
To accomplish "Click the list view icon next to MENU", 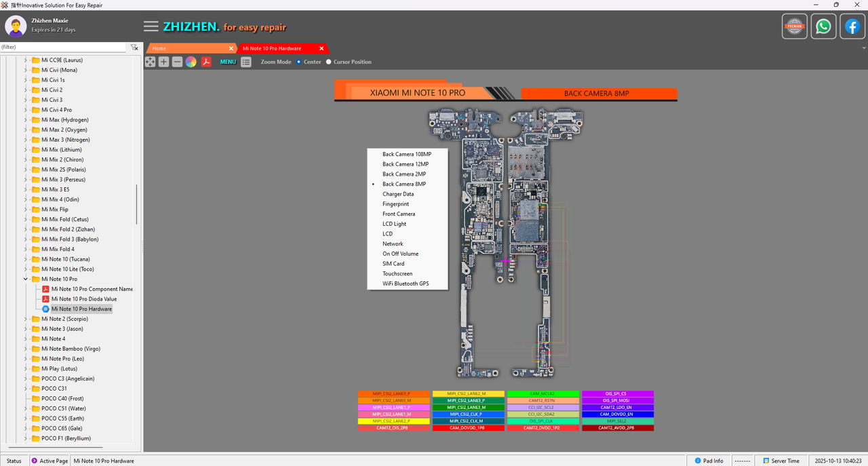I will click(245, 62).
